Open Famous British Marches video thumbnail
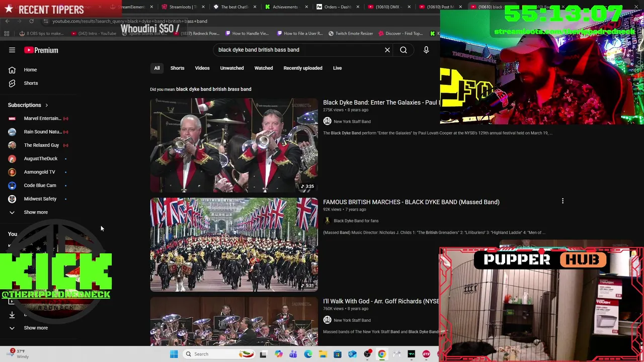644x362 pixels. click(234, 244)
